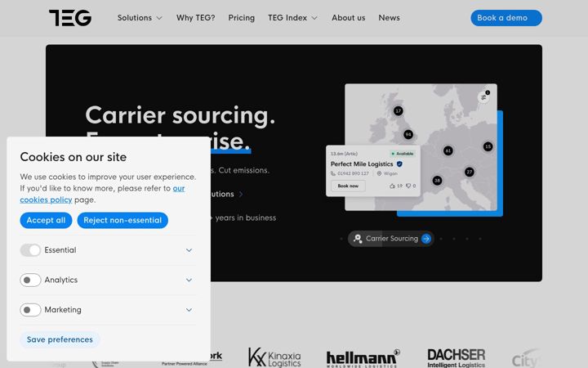588x368 pixels.
Task: Click the Carrier Sourcing person icon
Action: tap(358, 239)
